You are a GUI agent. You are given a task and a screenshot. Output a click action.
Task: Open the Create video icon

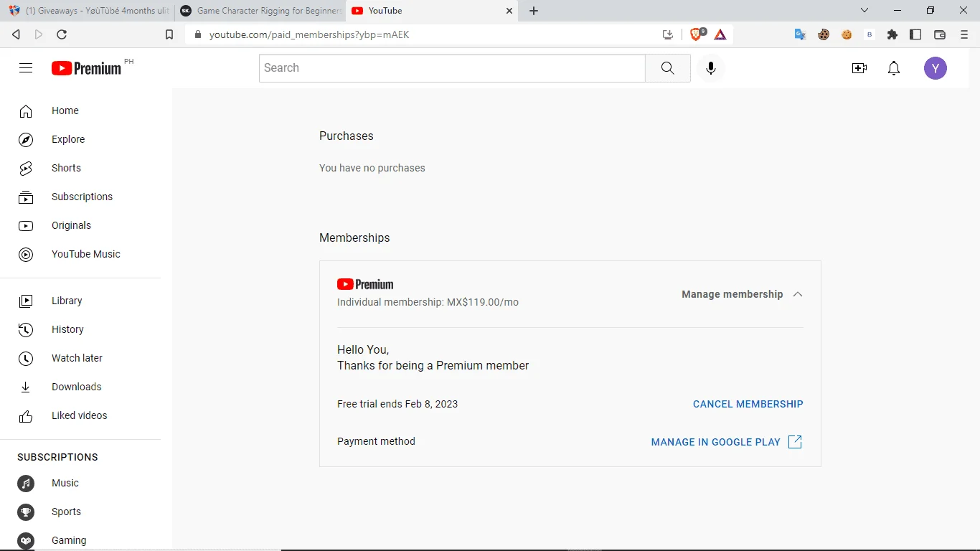click(859, 68)
